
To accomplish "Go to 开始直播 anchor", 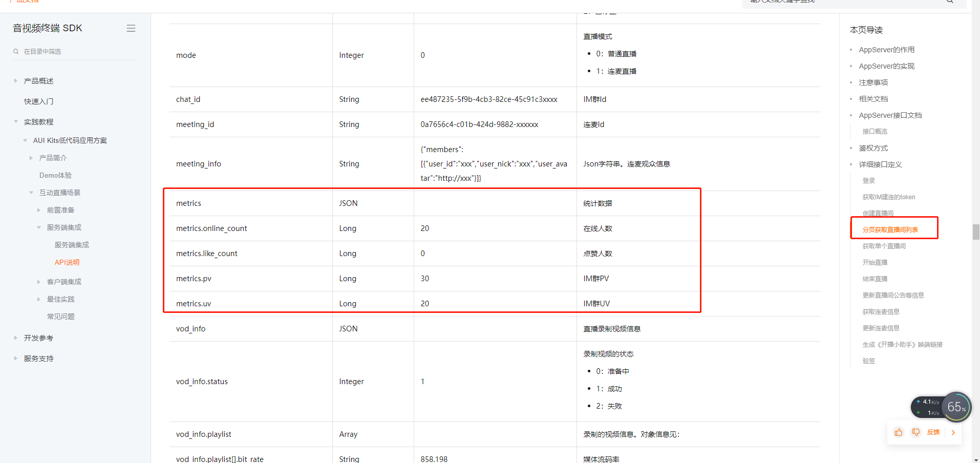I will pos(875,263).
